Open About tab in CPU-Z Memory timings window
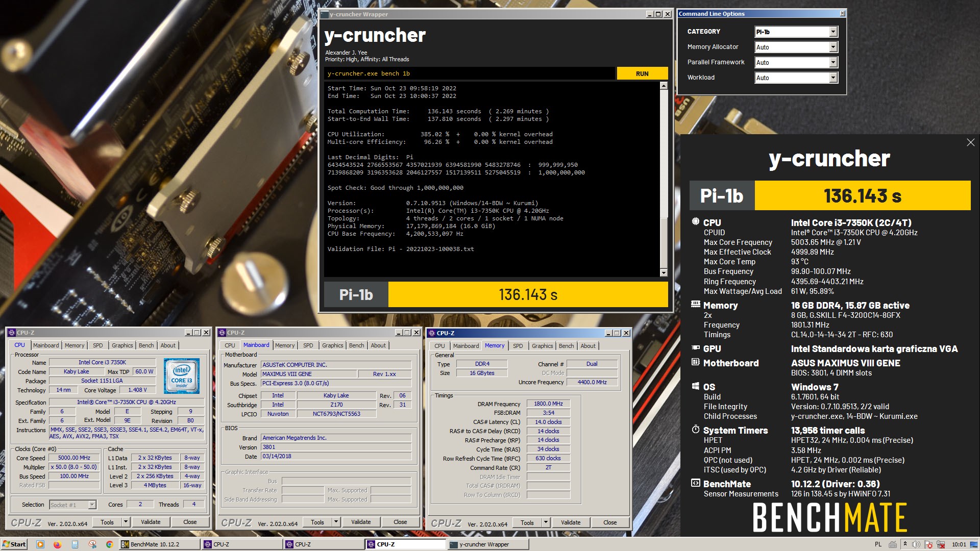This screenshot has width=980, height=551. click(x=588, y=345)
